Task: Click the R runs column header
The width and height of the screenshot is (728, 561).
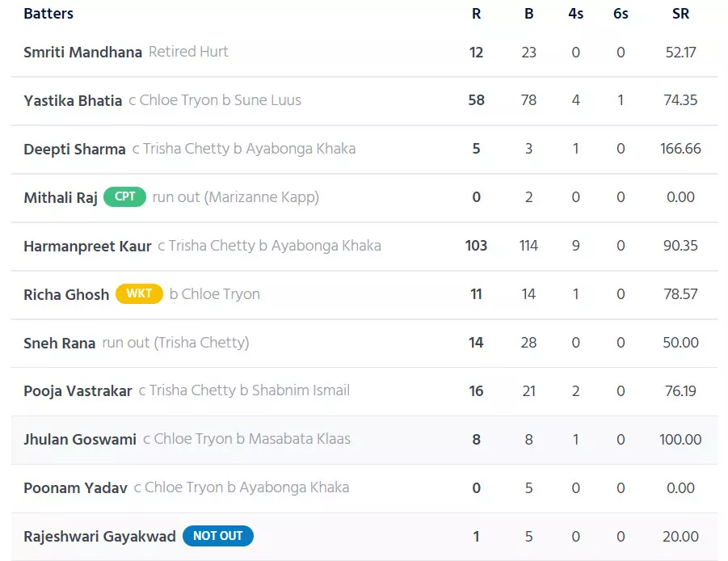Action: click(x=476, y=14)
